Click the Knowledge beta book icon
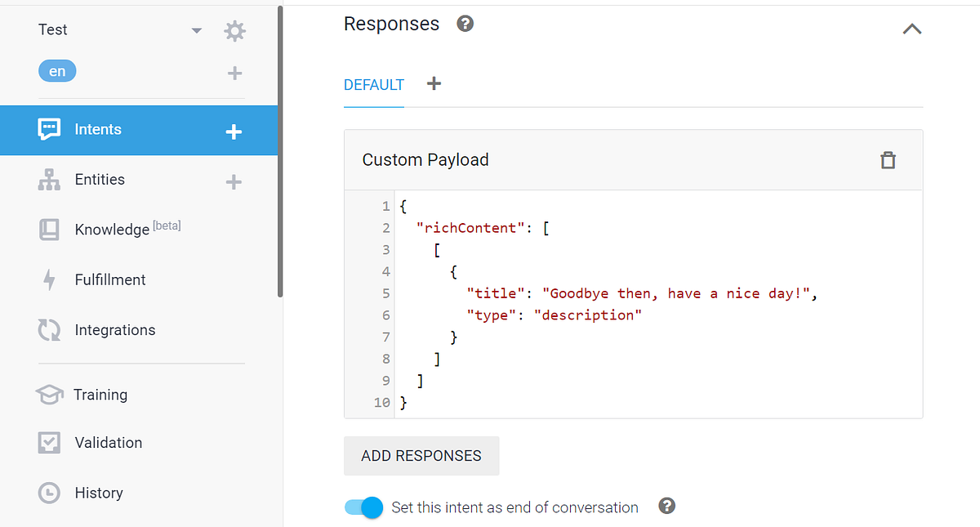980x527 pixels. click(49, 229)
